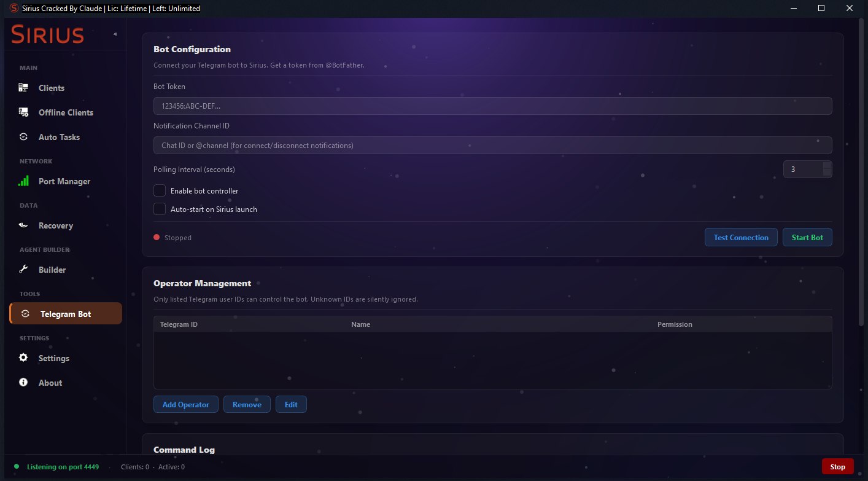Click the window title bar text
Screen dimensions: 868x481
[x=111, y=8]
